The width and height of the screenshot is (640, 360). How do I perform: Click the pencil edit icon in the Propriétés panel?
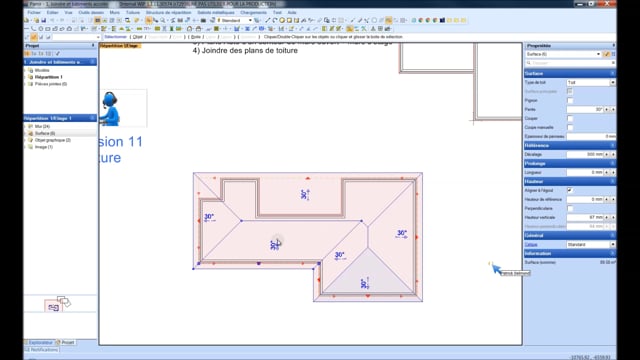coord(607,54)
